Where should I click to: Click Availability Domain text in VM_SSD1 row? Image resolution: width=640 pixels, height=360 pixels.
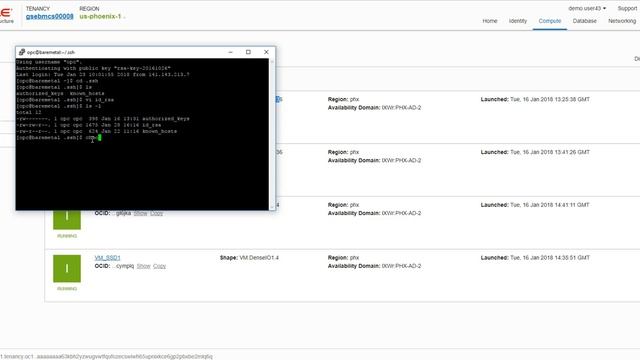click(374, 266)
